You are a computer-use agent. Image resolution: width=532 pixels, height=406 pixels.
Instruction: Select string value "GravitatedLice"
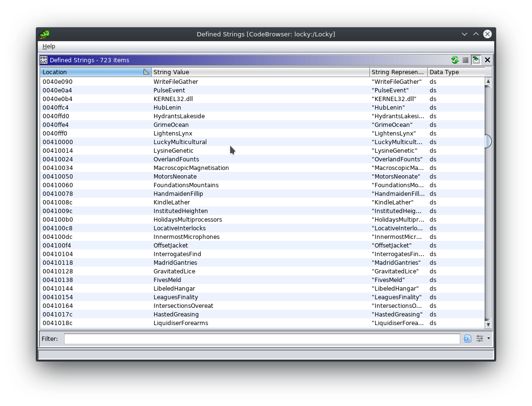(175, 271)
